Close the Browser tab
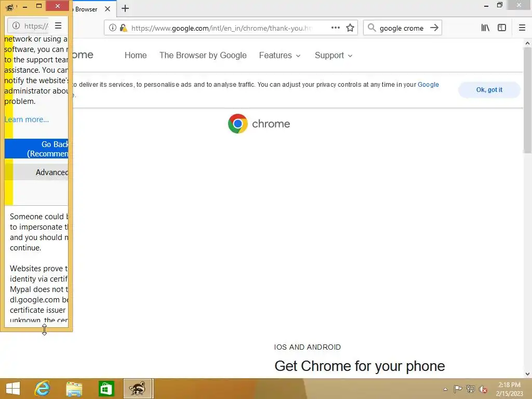Viewport: 532px width, 399px height. pyautogui.click(x=108, y=9)
